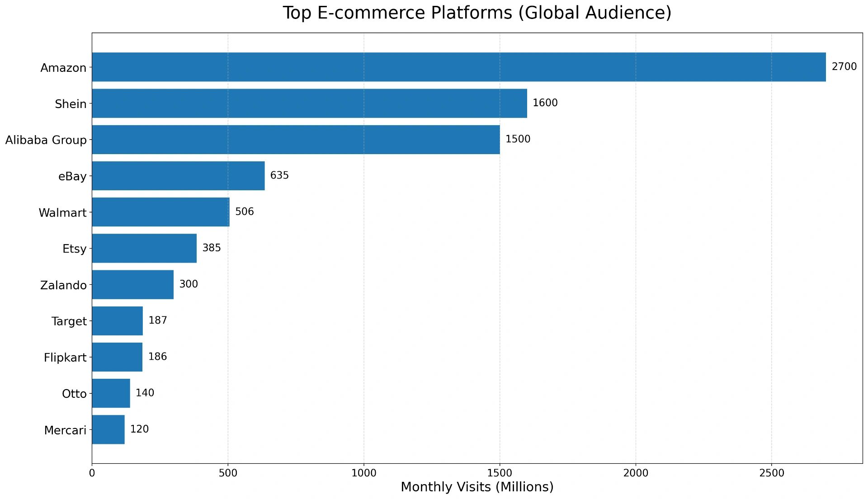Image resolution: width=868 pixels, height=499 pixels.
Task: Select the 186 value label
Action: click(x=158, y=357)
